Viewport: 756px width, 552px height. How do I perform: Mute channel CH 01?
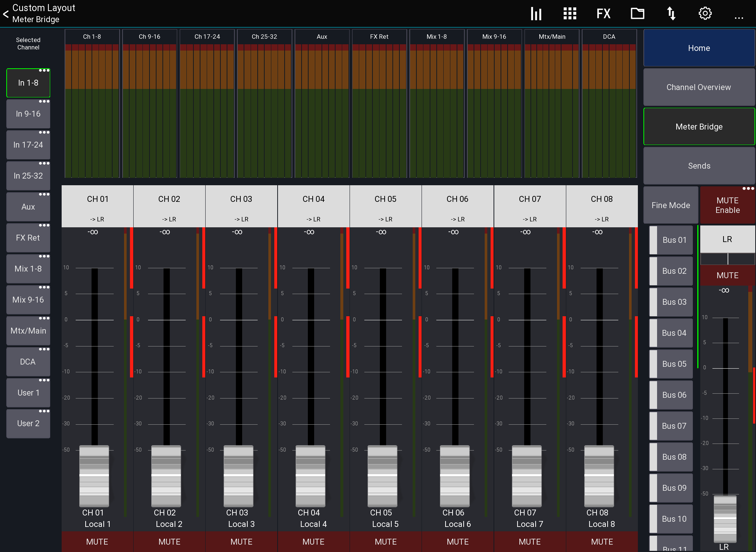97,542
